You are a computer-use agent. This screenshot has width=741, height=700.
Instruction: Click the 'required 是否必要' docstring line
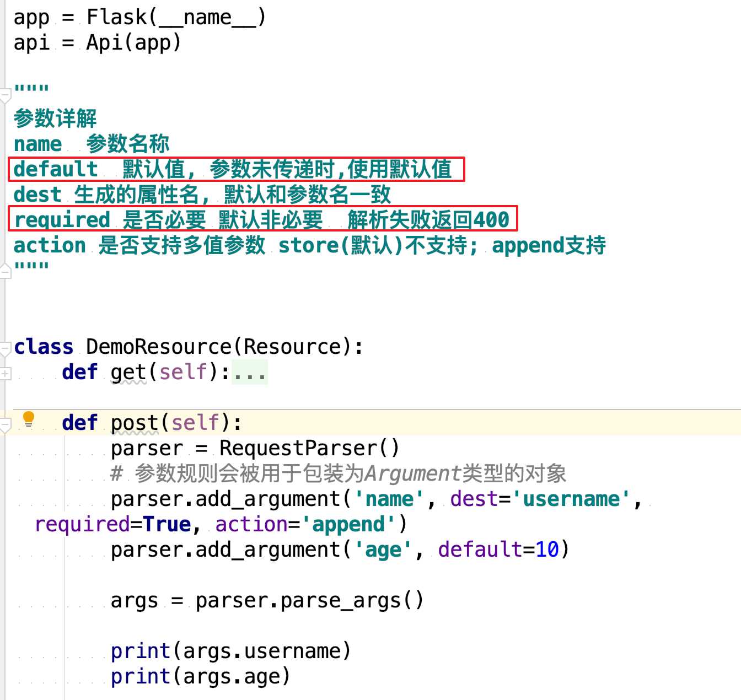[262, 220]
